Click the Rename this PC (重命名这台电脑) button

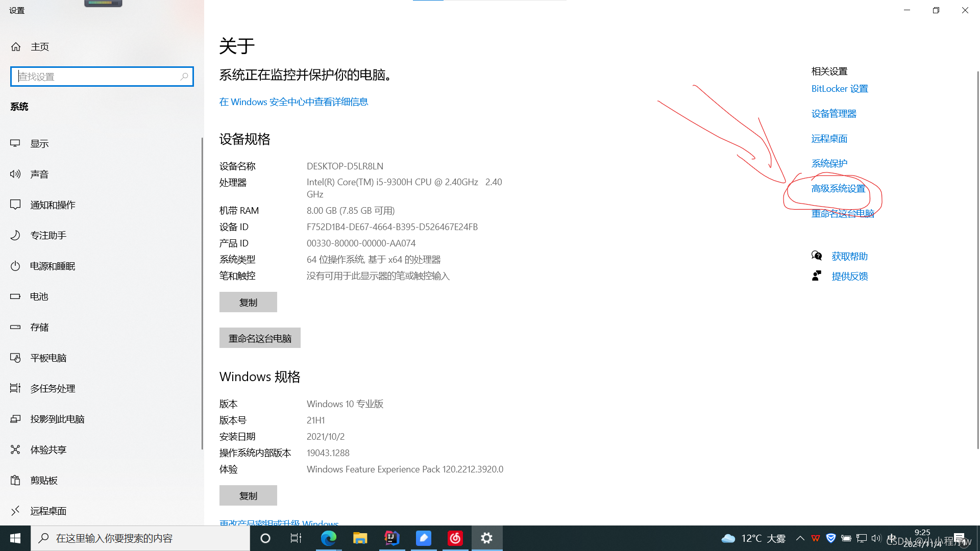pos(260,338)
